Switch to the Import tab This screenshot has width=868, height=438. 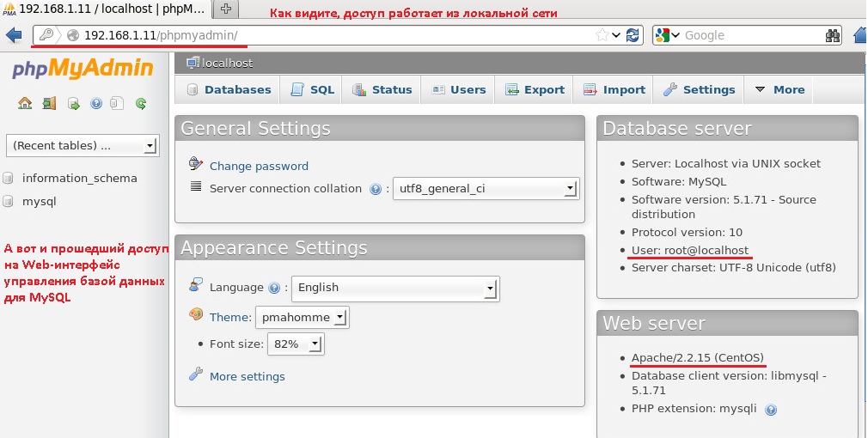pos(614,89)
